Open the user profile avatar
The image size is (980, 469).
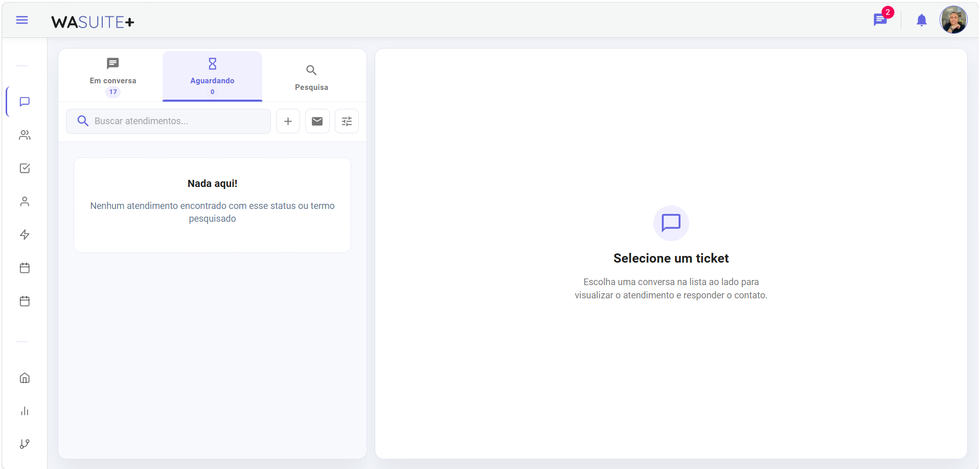click(953, 20)
